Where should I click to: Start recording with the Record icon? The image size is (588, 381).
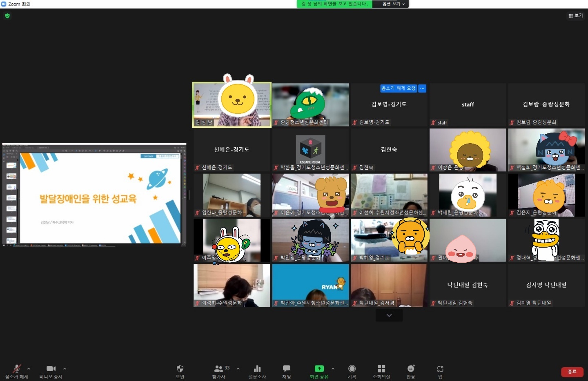352,368
